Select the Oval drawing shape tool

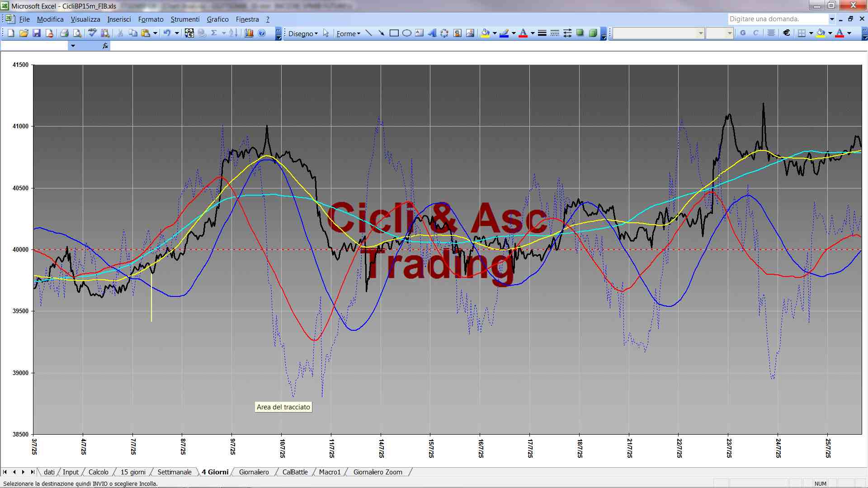pyautogui.click(x=406, y=33)
